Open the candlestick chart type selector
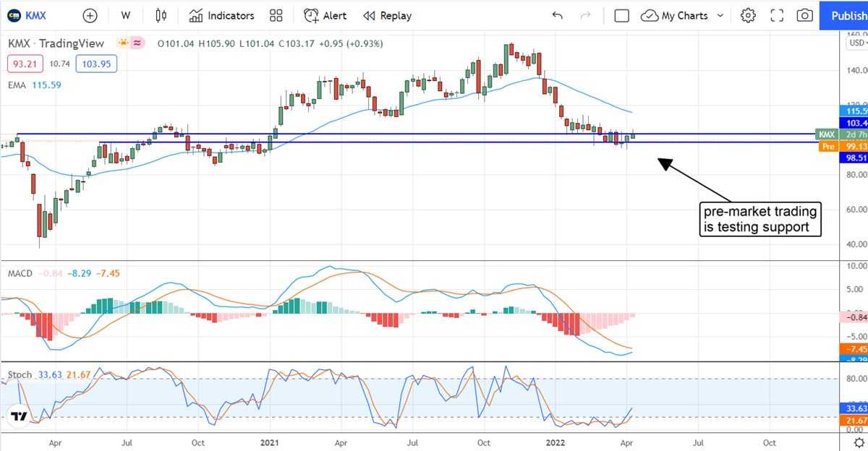Screen dimensions: 868x451 tap(161, 15)
